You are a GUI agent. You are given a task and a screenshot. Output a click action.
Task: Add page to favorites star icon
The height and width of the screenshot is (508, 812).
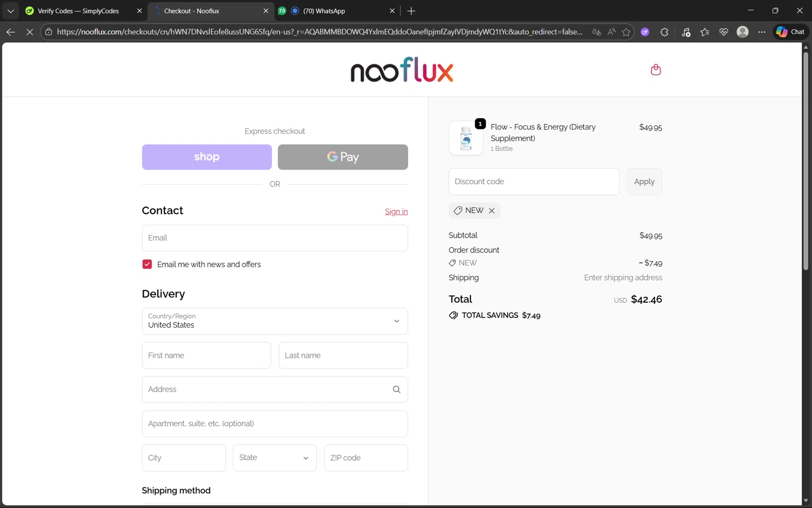click(626, 32)
